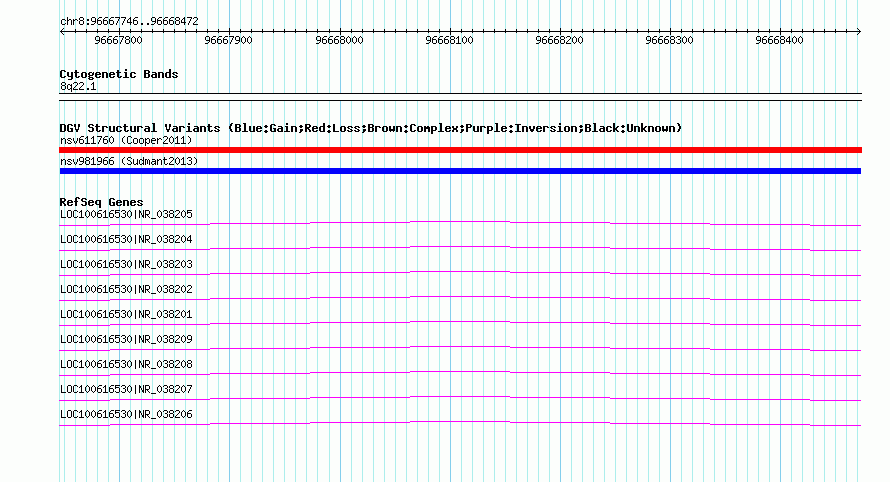This screenshot has height=482, width=890.
Task: Click the blue nsv981966 gain variant bar
Action: [460, 171]
